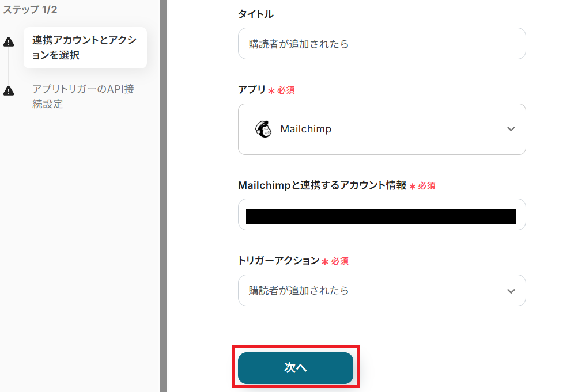
Task: Click the ステップ 1/2 heading
Action: 30,10
